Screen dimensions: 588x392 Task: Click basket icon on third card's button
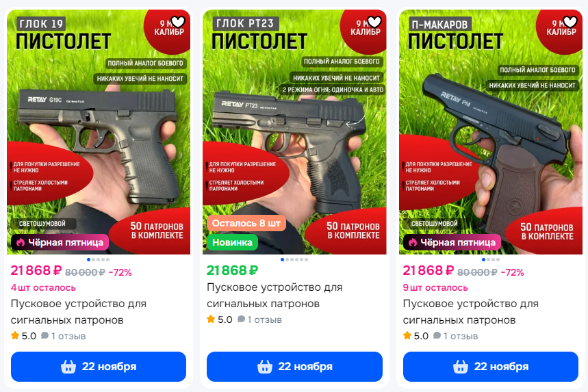461,367
